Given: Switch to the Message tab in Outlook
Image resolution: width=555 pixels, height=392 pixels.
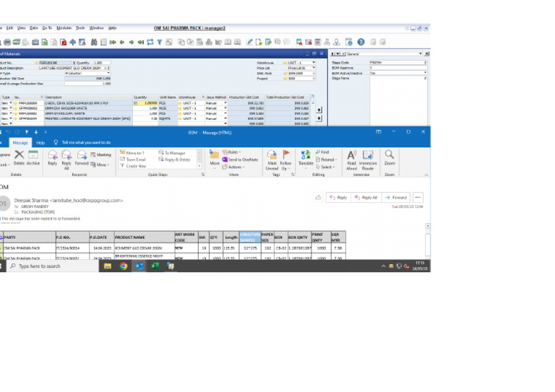Looking at the screenshot, I should 20,142.
